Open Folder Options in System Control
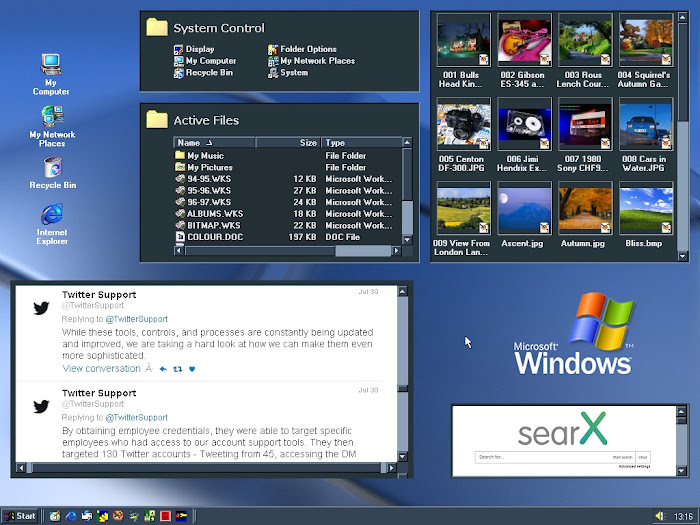This screenshot has height=525, width=700. click(x=302, y=49)
